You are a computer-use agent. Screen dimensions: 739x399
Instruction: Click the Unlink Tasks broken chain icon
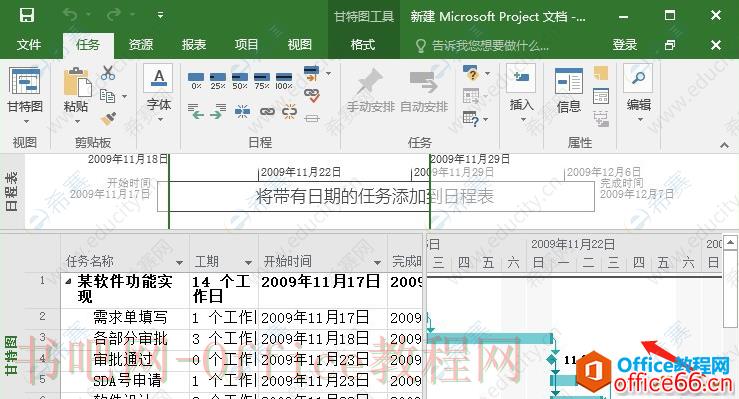[289, 112]
